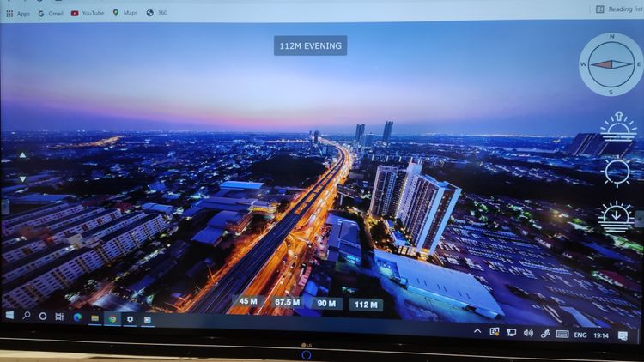
Task: Switch to Chrome in the taskbar
Action: 112,318
